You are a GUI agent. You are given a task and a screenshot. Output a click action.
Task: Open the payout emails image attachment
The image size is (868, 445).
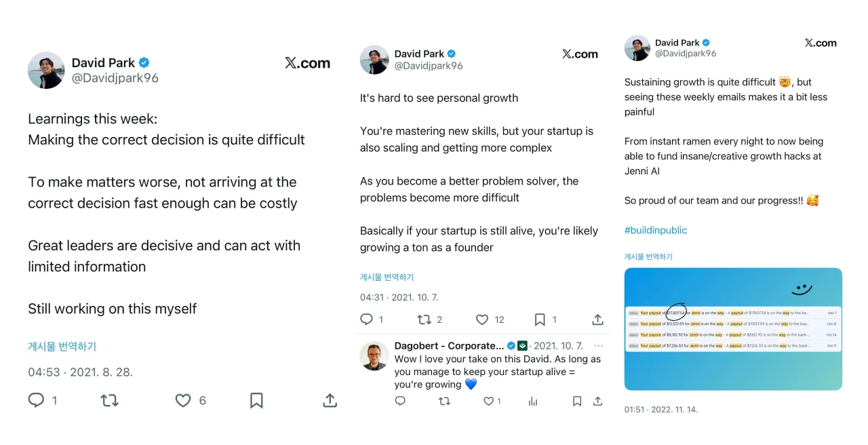[733, 329]
